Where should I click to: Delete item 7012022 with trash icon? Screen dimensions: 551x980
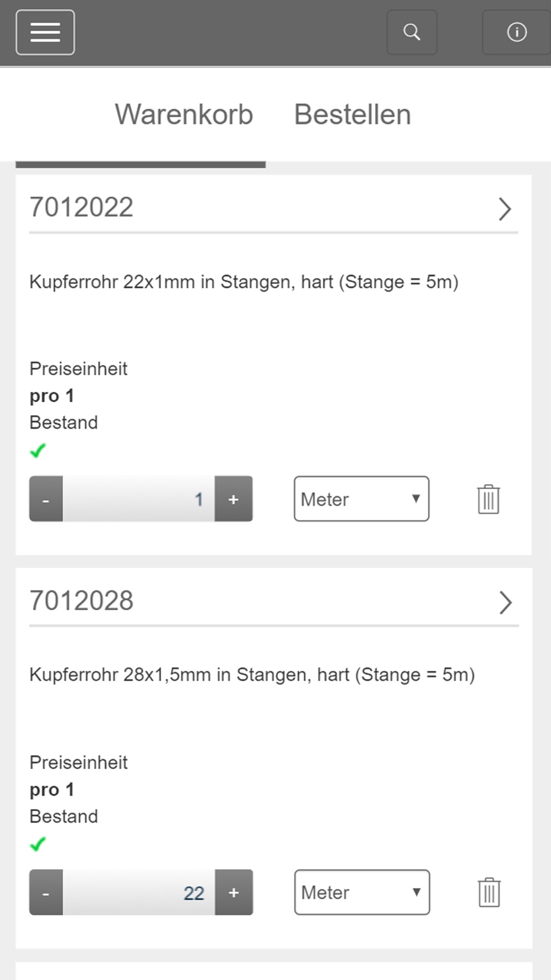pyautogui.click(x=488, y=499)
